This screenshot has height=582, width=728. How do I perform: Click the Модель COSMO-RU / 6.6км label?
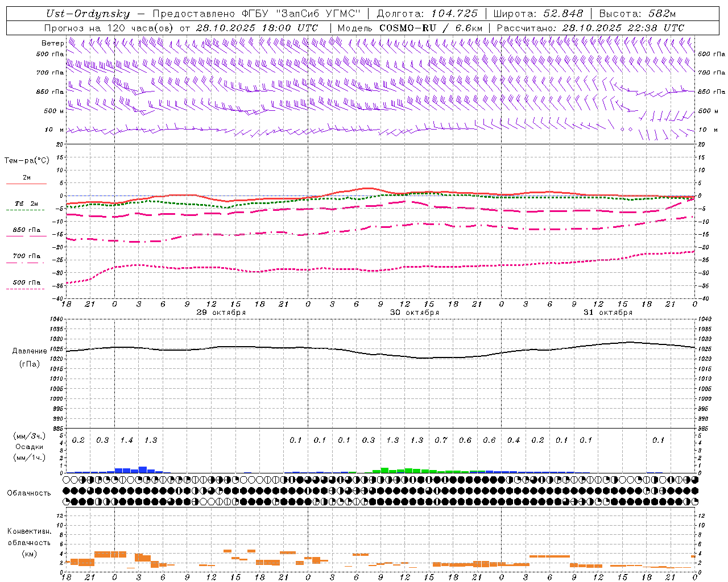[x=410, y=28]
